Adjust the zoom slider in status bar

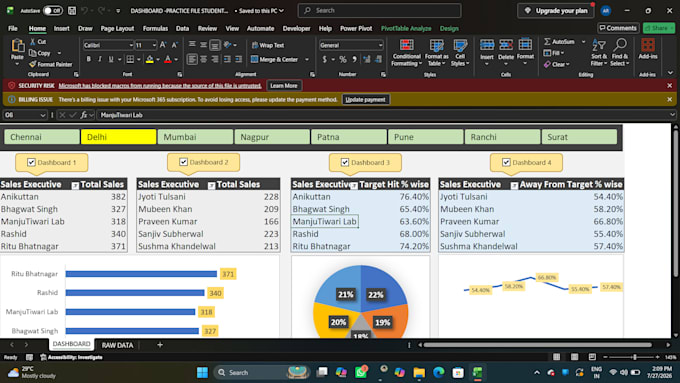[x=634, y=357]
